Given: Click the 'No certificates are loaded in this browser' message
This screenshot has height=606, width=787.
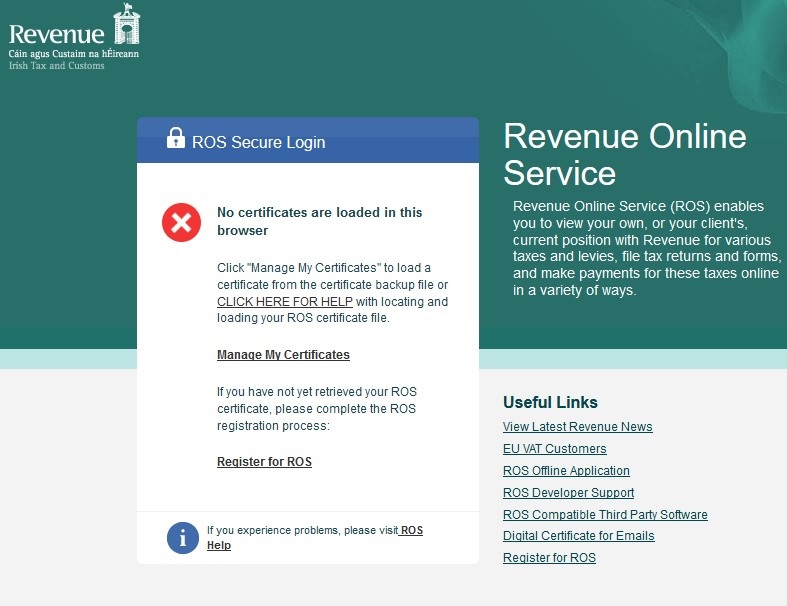Looking at the screenshot, I should click(x=319, y=221).
